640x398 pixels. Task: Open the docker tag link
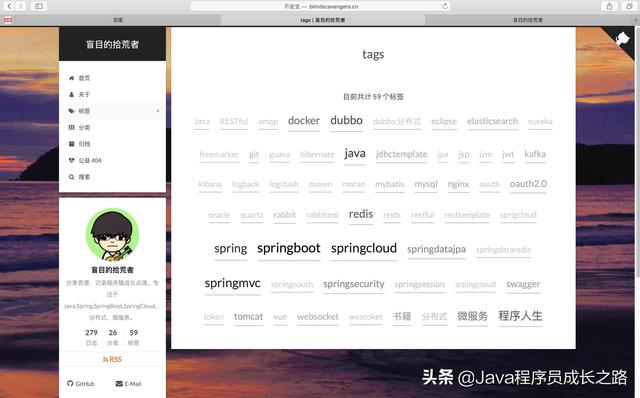tap(304, 121)
